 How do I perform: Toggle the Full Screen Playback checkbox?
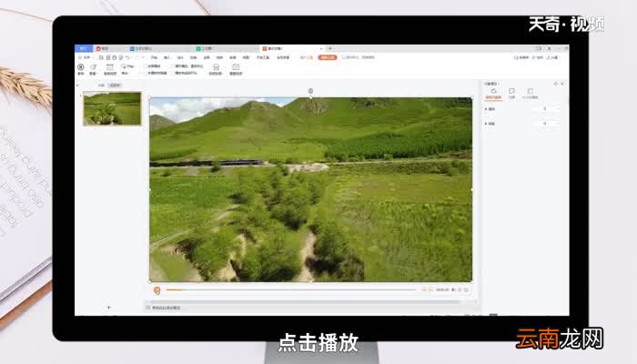pos(145,66)
